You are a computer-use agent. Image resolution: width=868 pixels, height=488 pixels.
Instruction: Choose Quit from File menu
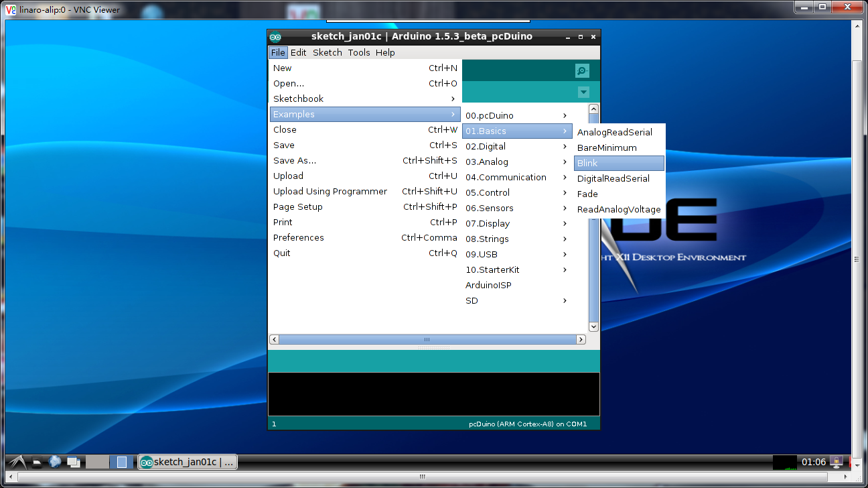tap(366, 253)
